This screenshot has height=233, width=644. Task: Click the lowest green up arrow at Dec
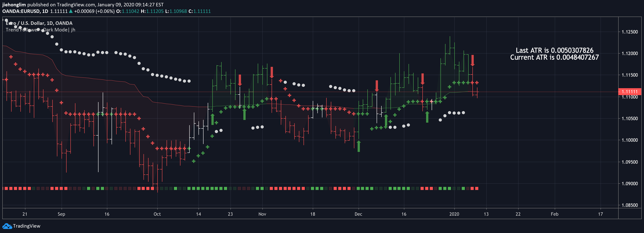[359, 146]
